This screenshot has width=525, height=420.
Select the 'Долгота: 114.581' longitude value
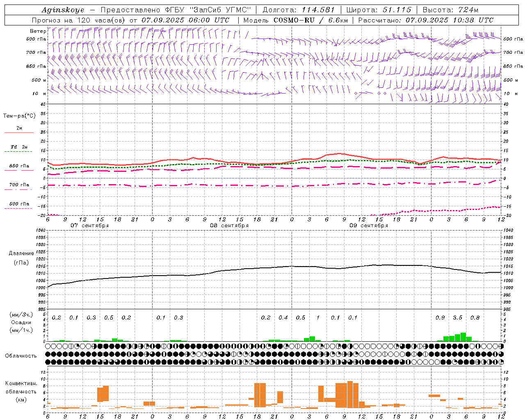click(299, 10)
